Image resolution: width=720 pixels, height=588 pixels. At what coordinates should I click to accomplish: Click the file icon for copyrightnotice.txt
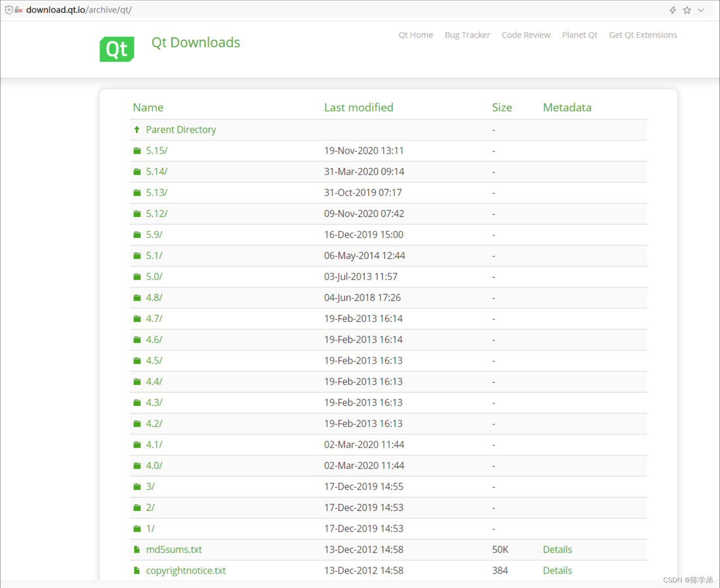pyautogui.click(x=137, y=571)
